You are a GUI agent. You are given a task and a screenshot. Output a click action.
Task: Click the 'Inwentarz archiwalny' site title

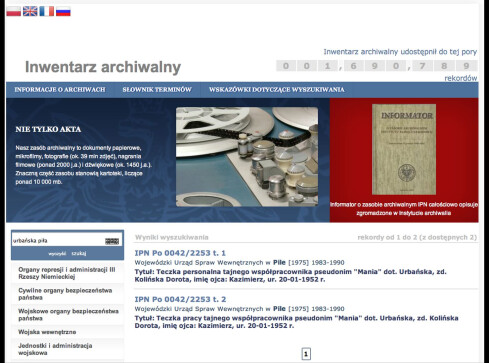(103, 67)
